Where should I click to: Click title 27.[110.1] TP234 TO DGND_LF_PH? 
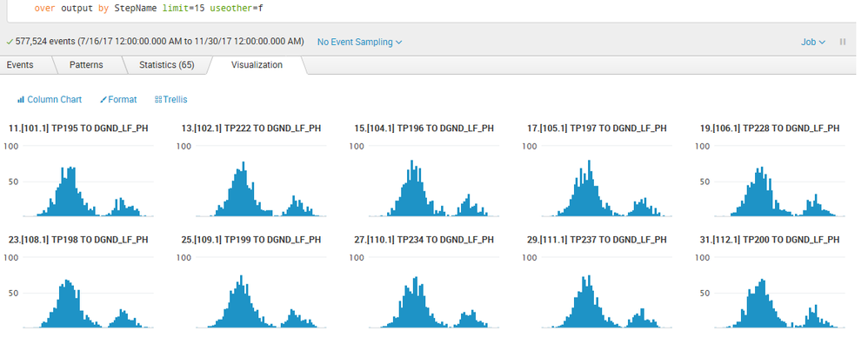click(424, 240)
